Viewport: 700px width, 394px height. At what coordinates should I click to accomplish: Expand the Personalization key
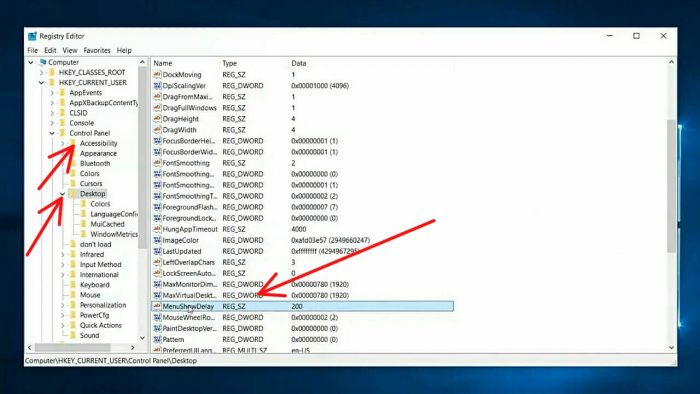pos(62,305)
